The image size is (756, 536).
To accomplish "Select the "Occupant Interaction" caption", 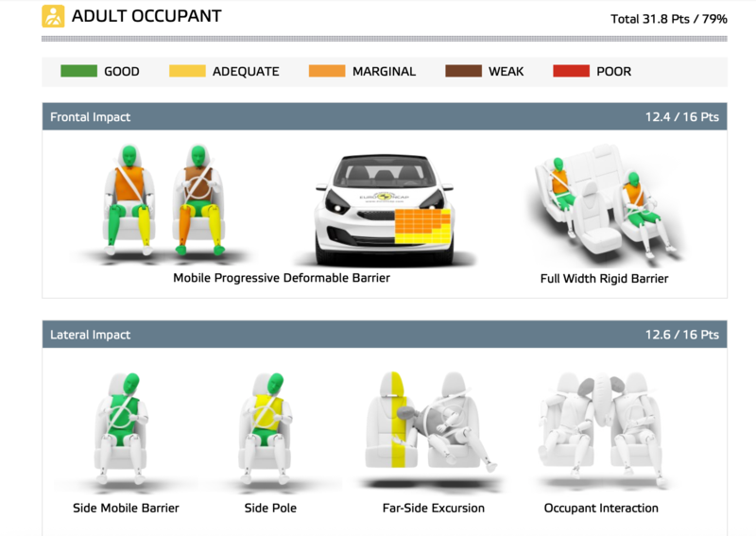I will [x=601, y=508].
